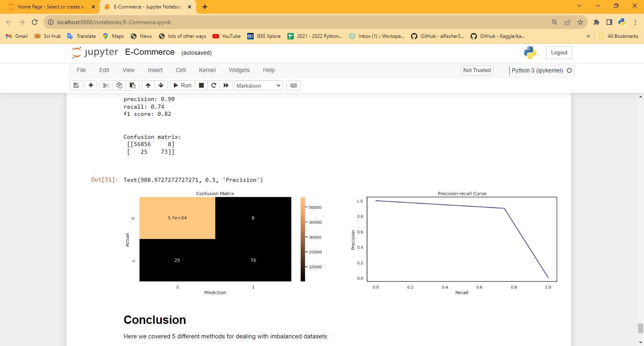
Task: Interrupt the kernel with stop icon
Action: coord(201,85)
